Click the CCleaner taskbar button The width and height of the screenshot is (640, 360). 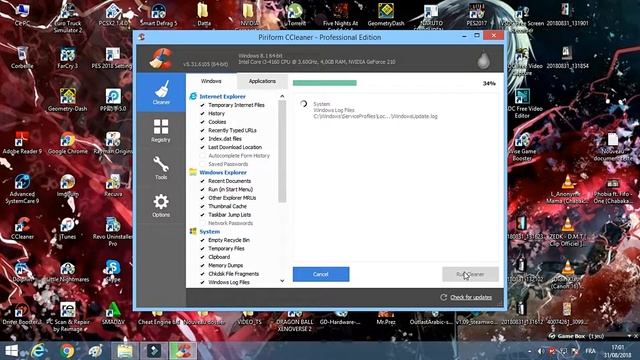coord(182,351)
